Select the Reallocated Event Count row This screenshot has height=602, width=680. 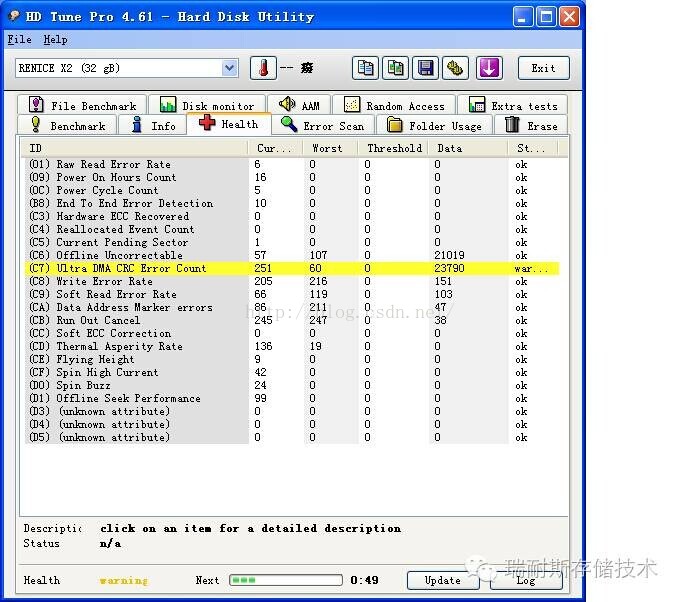(292, 229)
